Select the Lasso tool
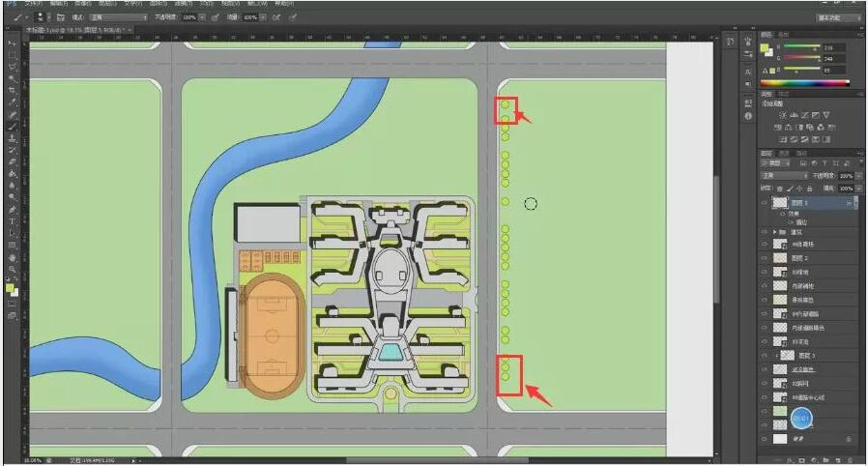 pyautogui.click(x=12, y=67)
